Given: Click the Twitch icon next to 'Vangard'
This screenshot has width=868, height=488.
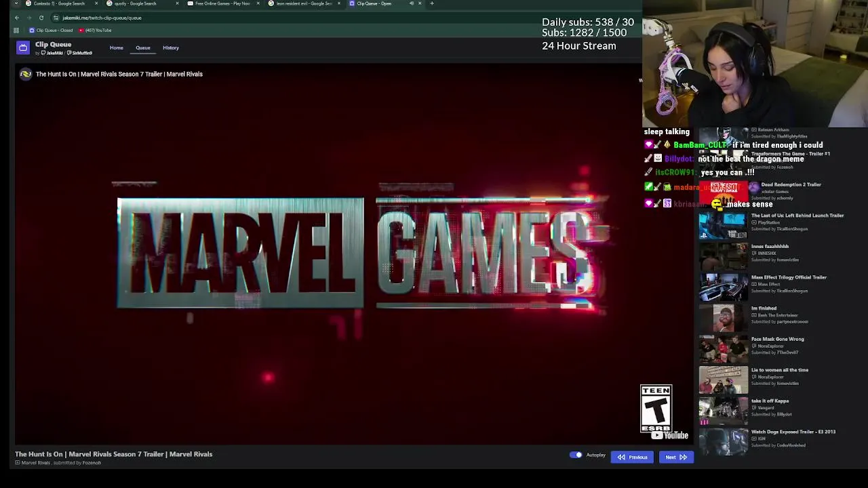Looking at the screenshot, I should pos(753,408).
